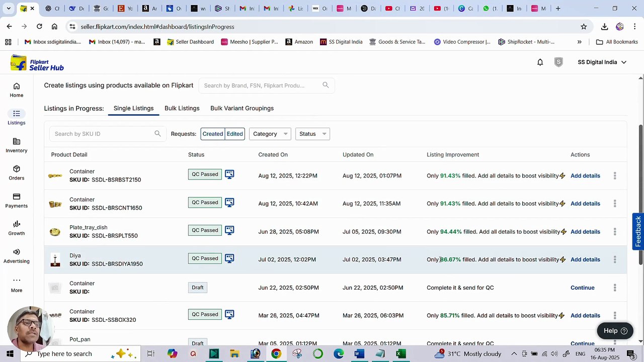Open Payments in the sidebar

pyautogui.click(x=17, y=201)
